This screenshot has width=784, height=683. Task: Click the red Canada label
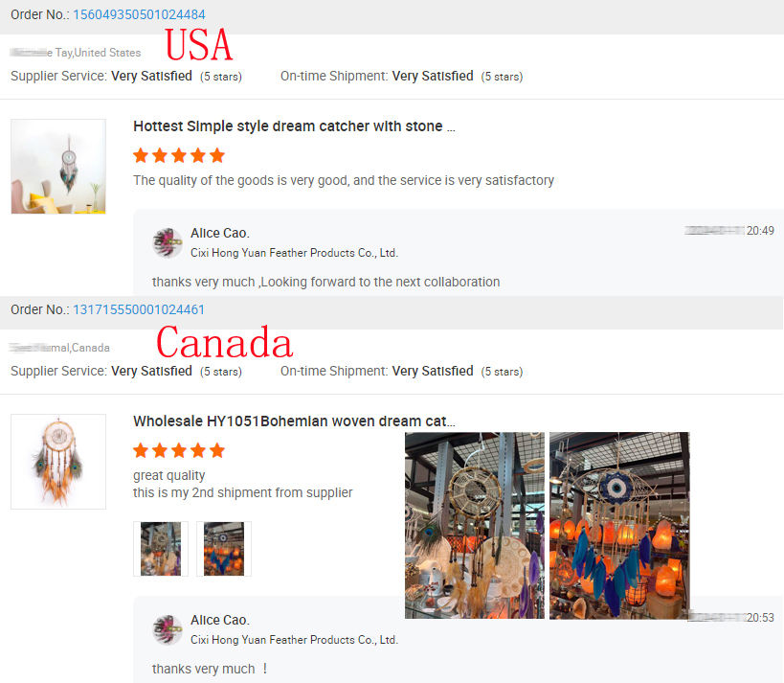click(x=224, y=342)
